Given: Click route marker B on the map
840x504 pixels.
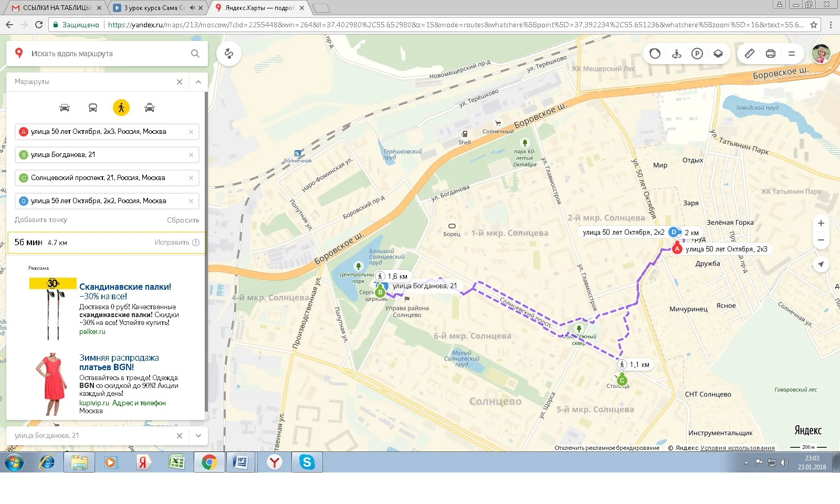Looking at the screenshot, I should click(381, 292).
